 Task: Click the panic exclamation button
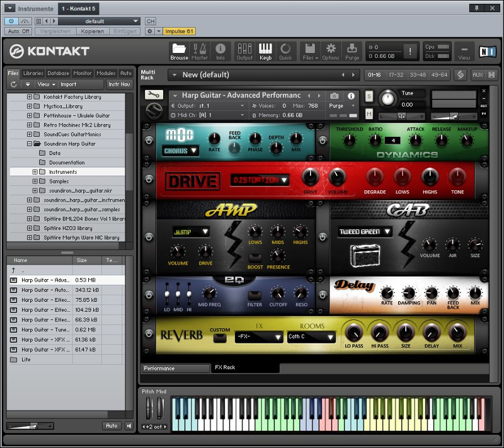click(x=410, y=51)
